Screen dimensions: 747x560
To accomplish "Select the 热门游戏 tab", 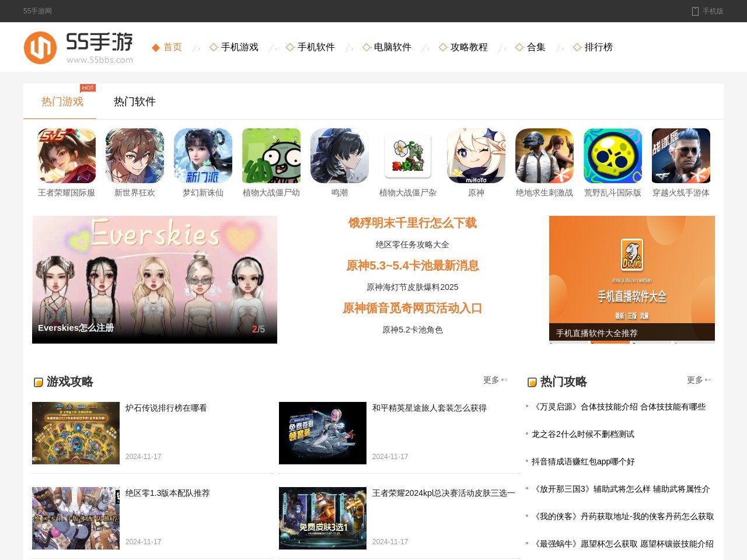I will pos(62,101).
